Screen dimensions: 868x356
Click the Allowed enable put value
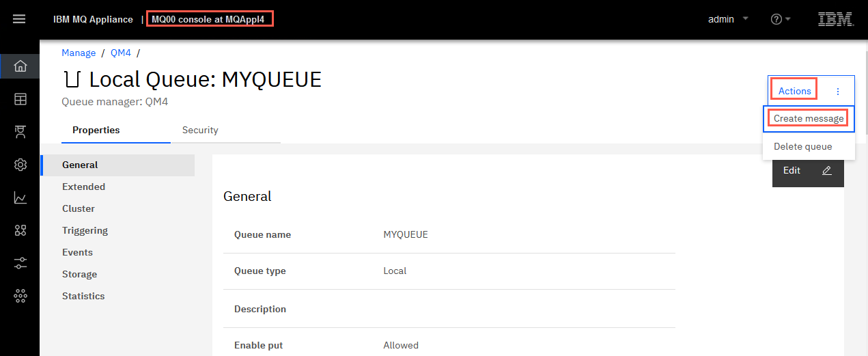(x=401, y=345)
